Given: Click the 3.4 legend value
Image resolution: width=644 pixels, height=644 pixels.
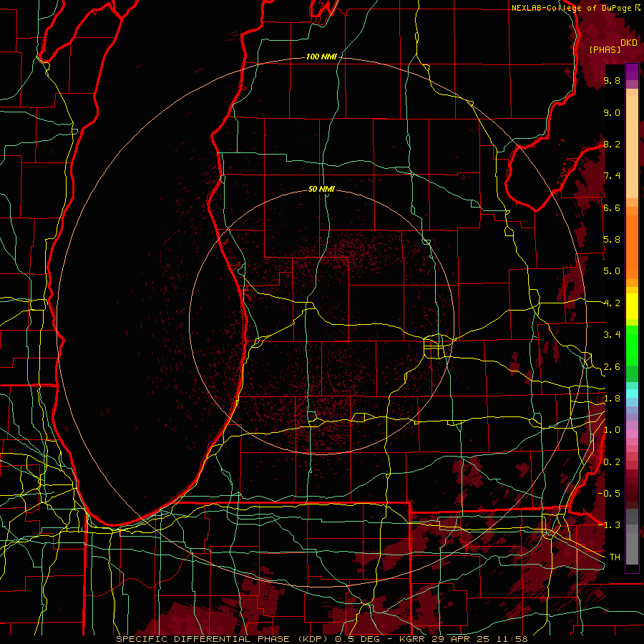Looking at the screenshot, I should pos(612,335).
